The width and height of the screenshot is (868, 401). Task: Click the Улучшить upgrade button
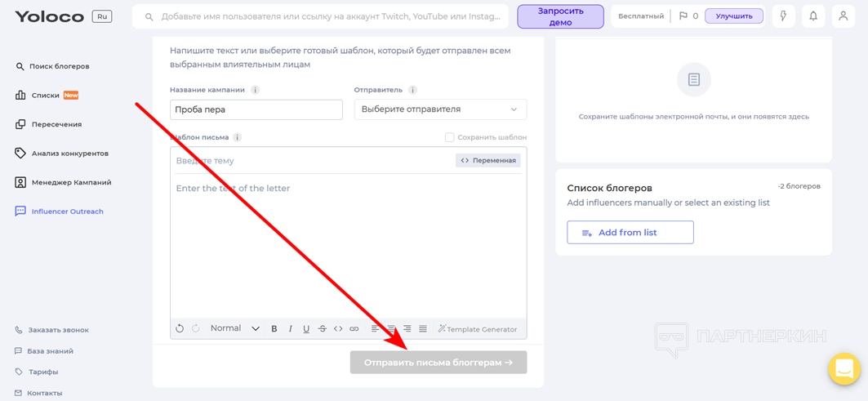pyautogui.click(x=733, y=16)
